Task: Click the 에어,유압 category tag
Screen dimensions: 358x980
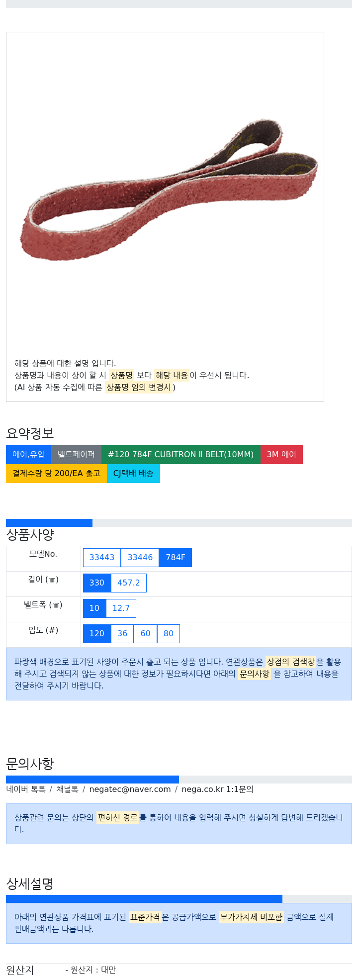Action: 28,455
